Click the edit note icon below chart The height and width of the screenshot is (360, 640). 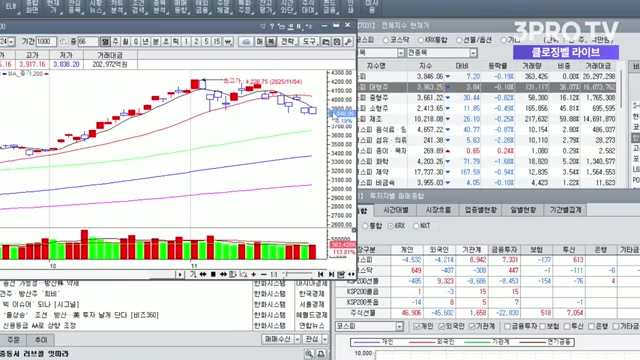(x=341, y=274)
